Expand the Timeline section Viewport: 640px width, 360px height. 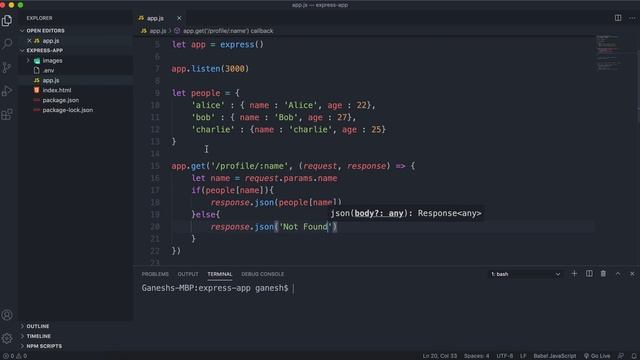coord(38,336)
